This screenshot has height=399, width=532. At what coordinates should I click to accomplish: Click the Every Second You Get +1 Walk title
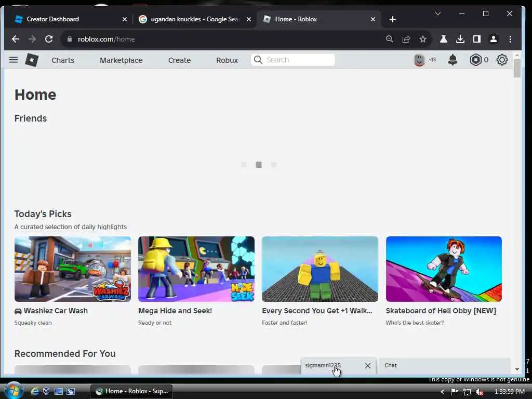pyautogui.click(x=317, y=311)
